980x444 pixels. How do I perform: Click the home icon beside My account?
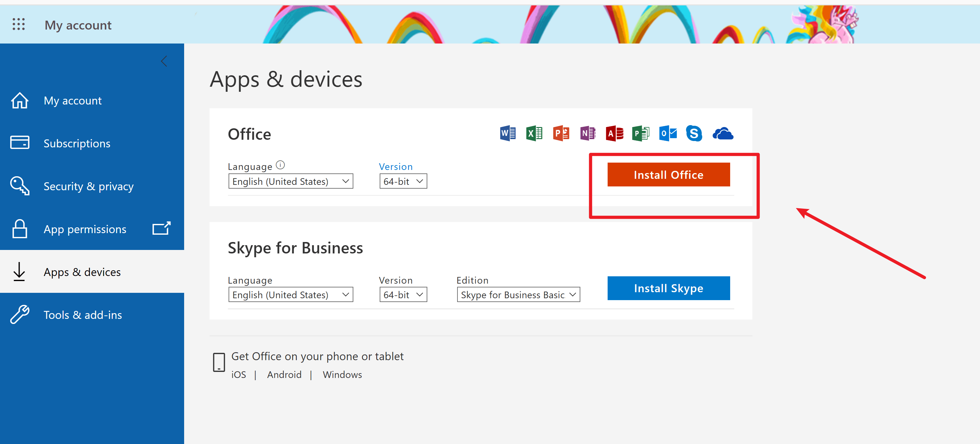point(20,101)
